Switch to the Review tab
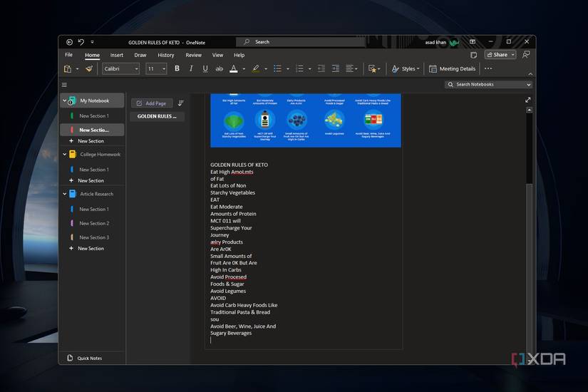 tap(193, 55)
